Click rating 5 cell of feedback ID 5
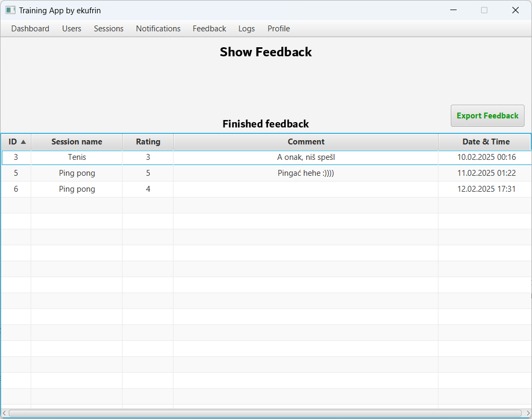 [x=148, y=173]
